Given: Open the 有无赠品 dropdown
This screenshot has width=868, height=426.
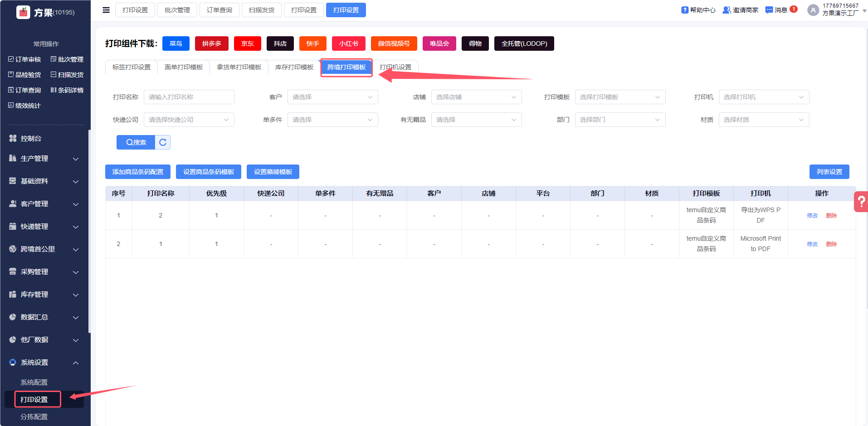Looking at the screenshot, I should tap(477, 120).
